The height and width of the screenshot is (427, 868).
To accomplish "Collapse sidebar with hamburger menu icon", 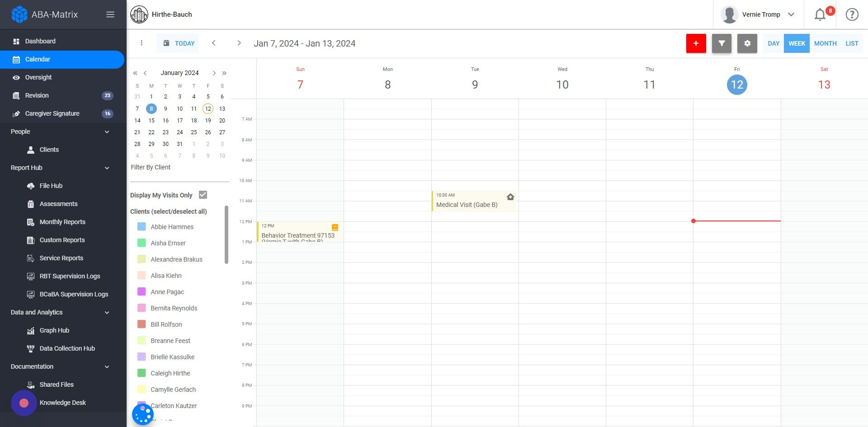I will 110,14.
